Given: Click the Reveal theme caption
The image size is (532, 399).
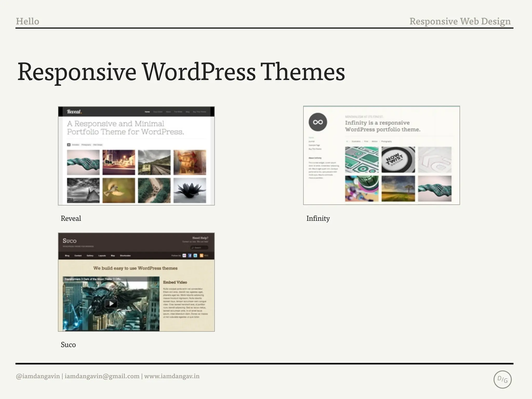Looking at the screenshot, I should (71, 218).
